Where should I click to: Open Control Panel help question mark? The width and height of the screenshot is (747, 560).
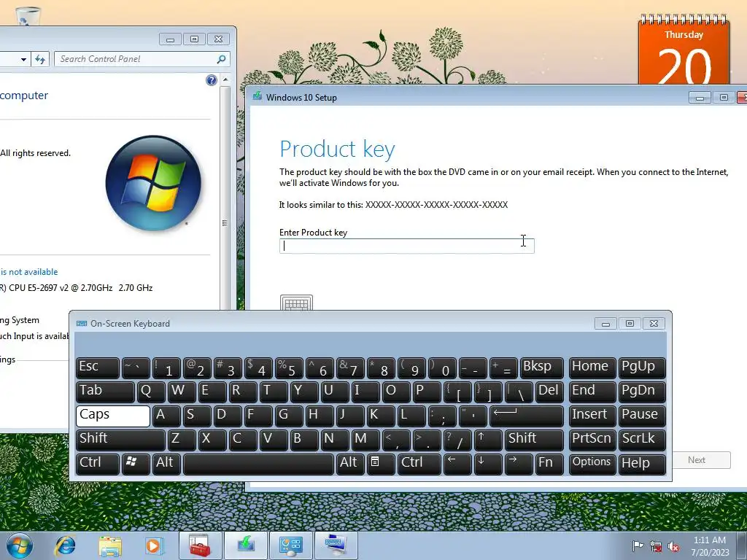[212, 80]
